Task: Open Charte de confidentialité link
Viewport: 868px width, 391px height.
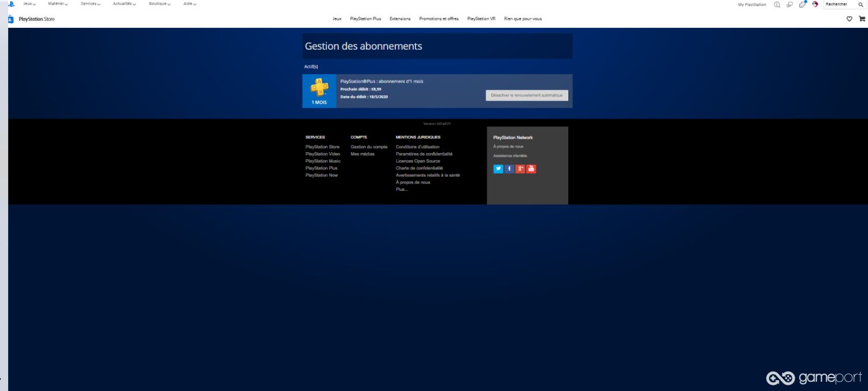Action: point(420,168)
